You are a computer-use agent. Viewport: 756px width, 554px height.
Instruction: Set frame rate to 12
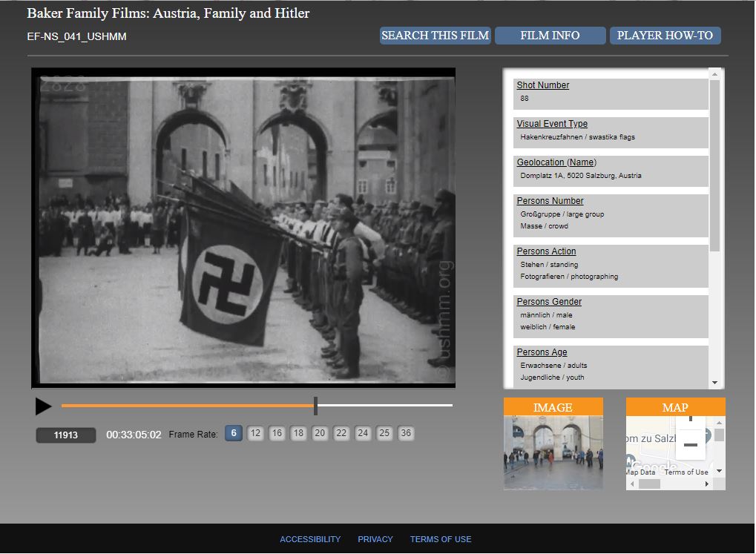click(255, 434)
